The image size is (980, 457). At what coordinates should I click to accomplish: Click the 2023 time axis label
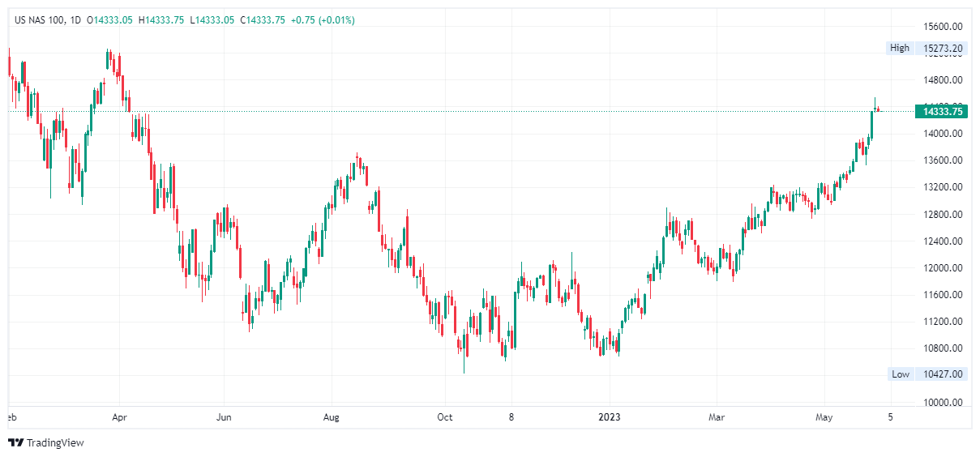[x=609, y=417]
